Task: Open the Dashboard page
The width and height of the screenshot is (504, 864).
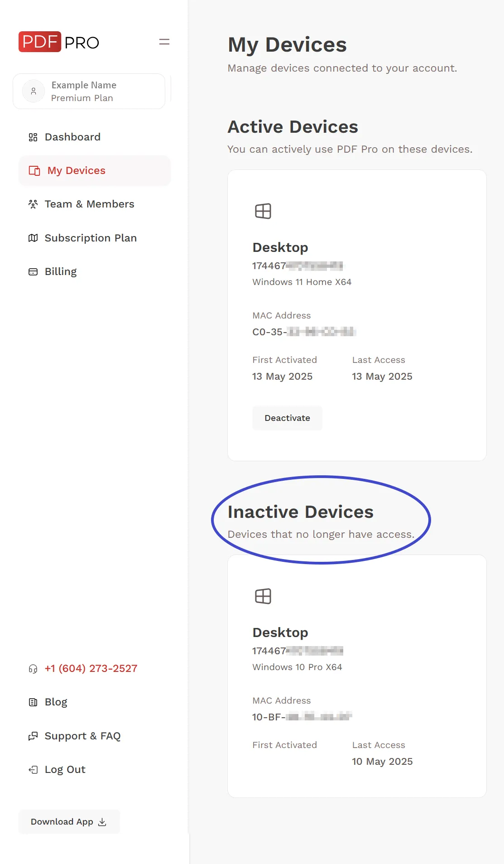Action: pyautogui.click(x=95, y=137)
